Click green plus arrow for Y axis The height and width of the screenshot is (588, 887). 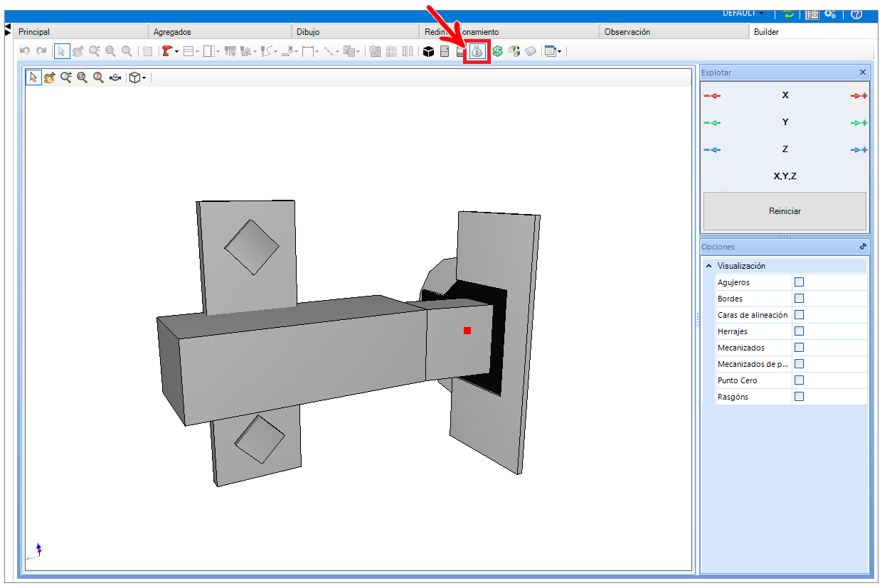859,123
